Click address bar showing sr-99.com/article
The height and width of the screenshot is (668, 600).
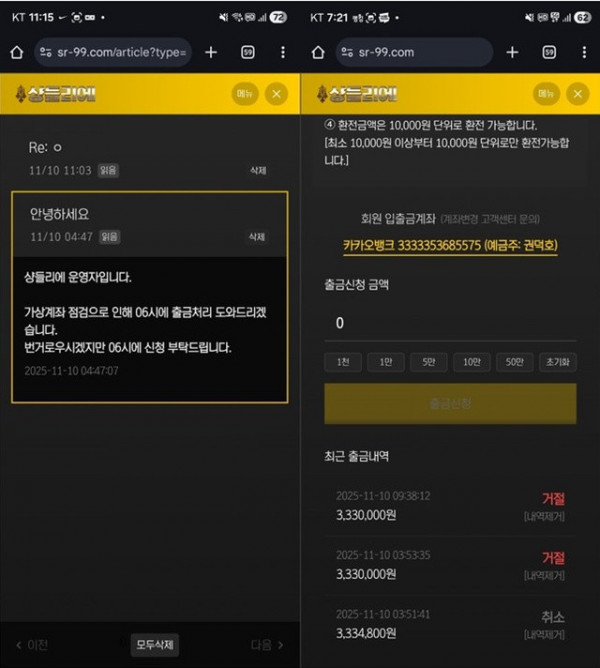(x=111, y=52)
